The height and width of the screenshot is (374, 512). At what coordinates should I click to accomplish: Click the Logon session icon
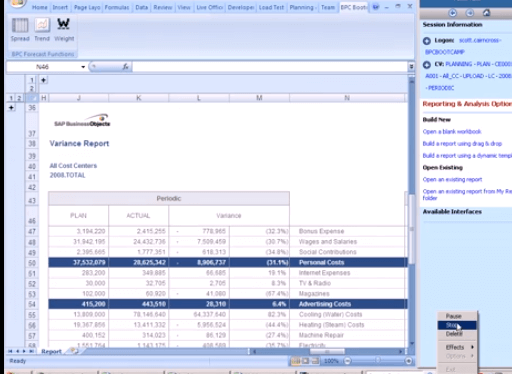point(427,41)
